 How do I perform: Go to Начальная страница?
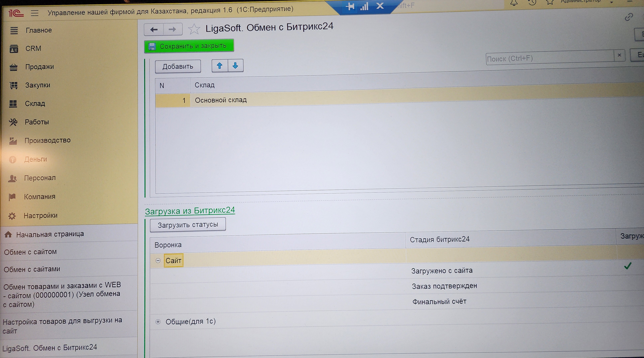coord(50,234)
